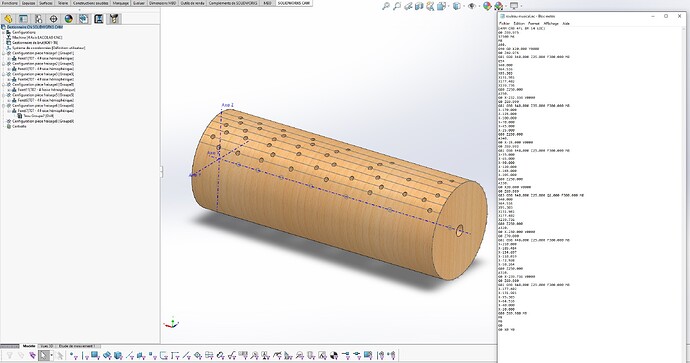The height and width of the screenshot is (363, 690).
Task: Open the Fichier menu in Notepad
Action: pyautogui.click(x=505, y=23)
